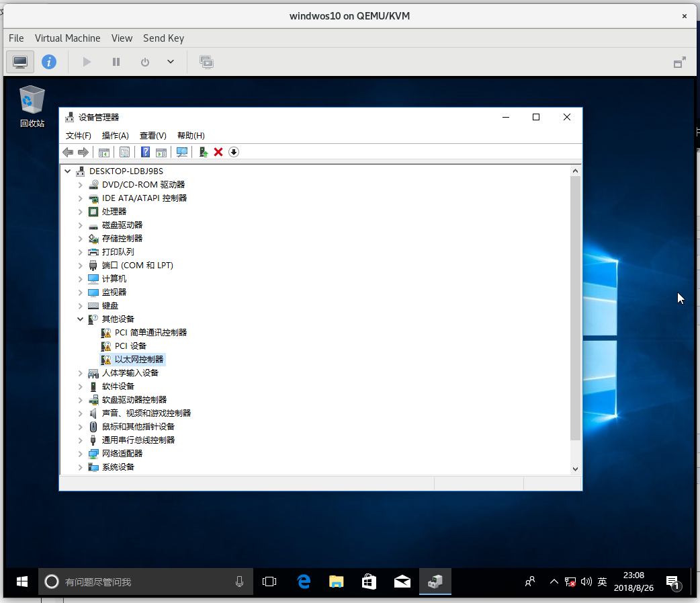Open the virt-manager File menu
The width and height of the screenshot is (700, 603).
(16, 38)
